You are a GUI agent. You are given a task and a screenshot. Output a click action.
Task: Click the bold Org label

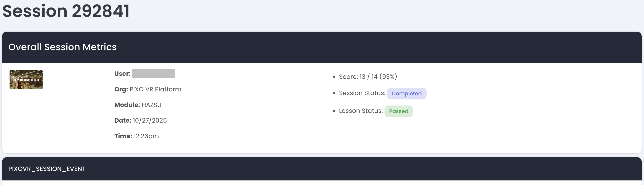pos(121,89)
